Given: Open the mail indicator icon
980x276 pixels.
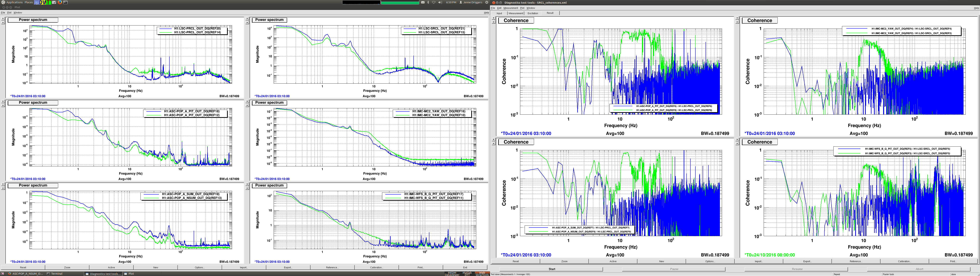Looking at the screenshot, I should [x=423, y=2].
